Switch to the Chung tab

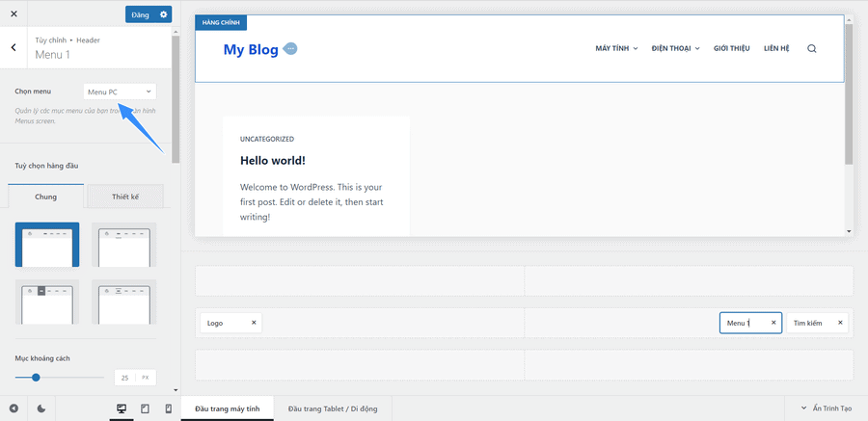pyautogui.click(x=46, y=197)
